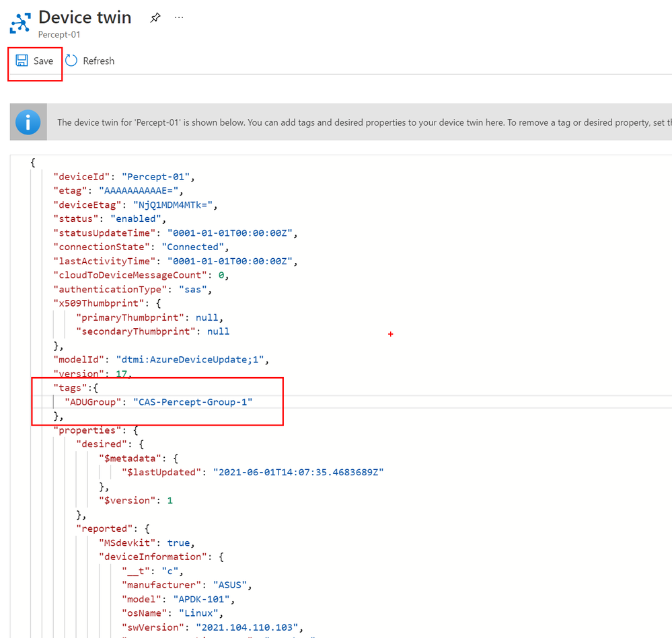Click the info banner message text
This screenshot has height=638, width=672.
pyautogui.click(x=365, y=122)
